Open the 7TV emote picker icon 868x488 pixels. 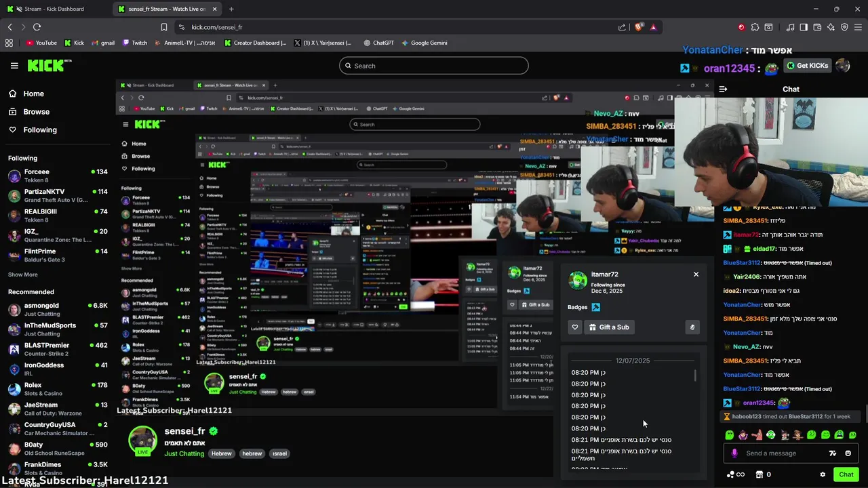833,453
